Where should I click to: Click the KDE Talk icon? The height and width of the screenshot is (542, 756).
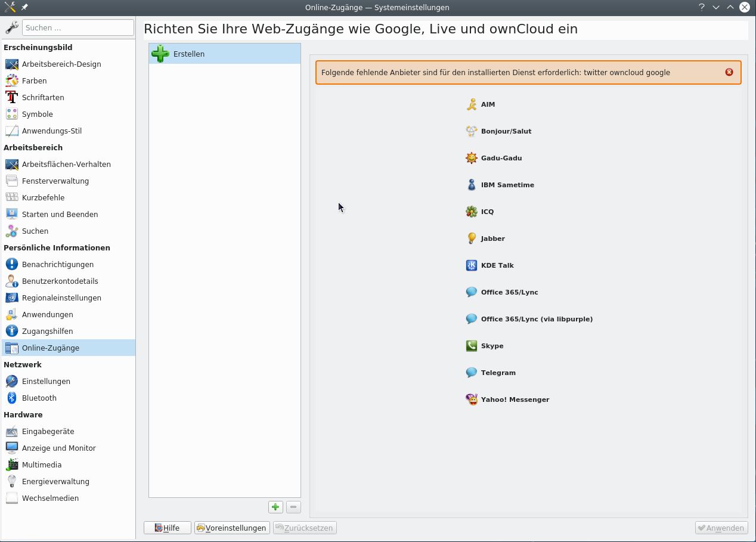(x=472, y=265)
